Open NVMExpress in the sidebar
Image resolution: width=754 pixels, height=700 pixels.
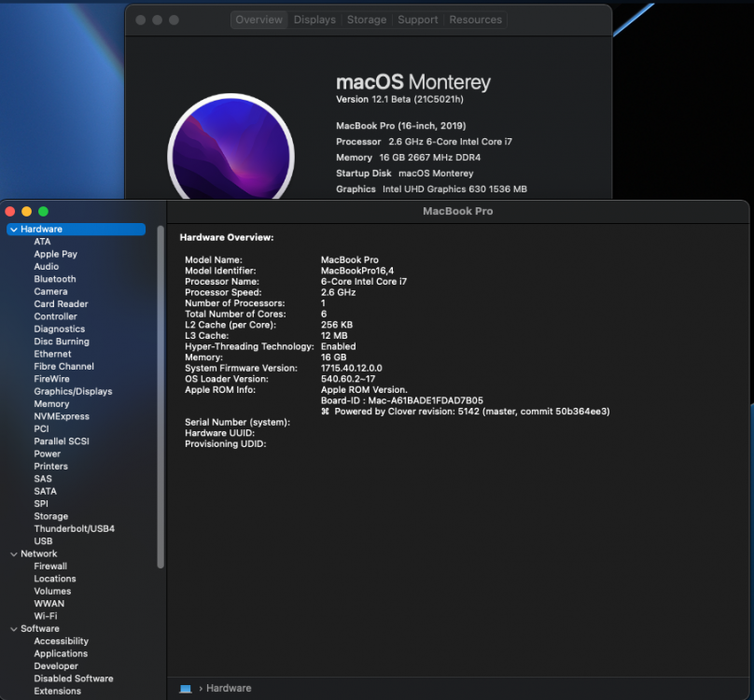coord(62,416)
